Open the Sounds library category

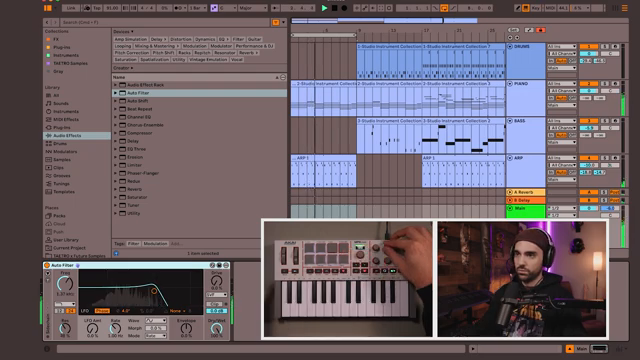click(61, 103)
